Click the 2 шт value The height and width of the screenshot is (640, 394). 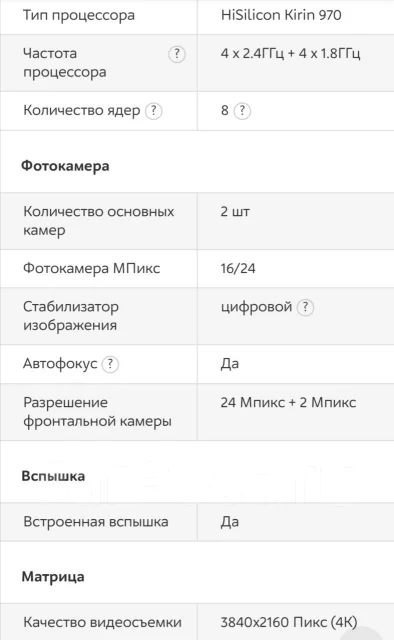[x=235, y=212]
